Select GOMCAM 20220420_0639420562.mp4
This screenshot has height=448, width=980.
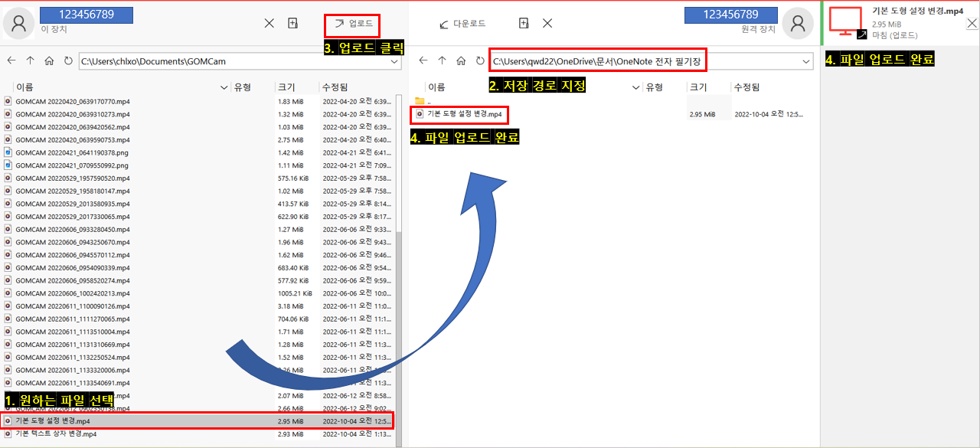click(x=73, y=127)
